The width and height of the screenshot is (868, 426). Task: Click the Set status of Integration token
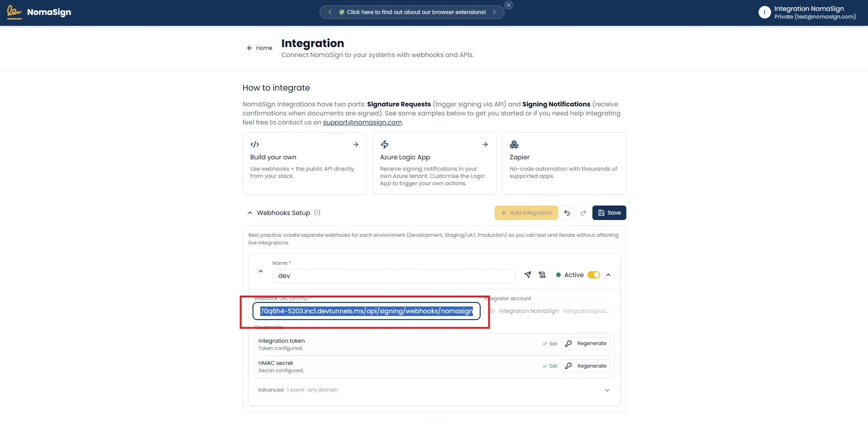pyautogui.click(x=550, y=344)
